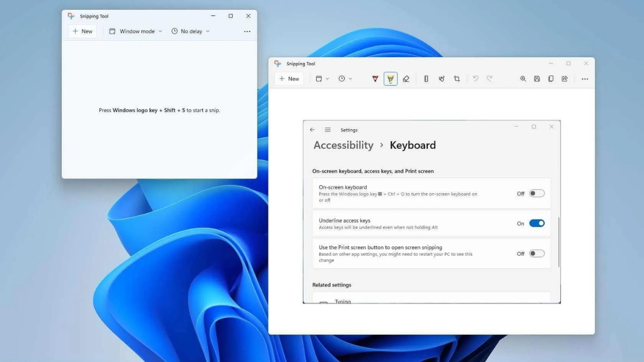The height and width of the screenshot is (362, 644).
Task: Click the Accessibility breadcrumb link
Action: (344, 145)
